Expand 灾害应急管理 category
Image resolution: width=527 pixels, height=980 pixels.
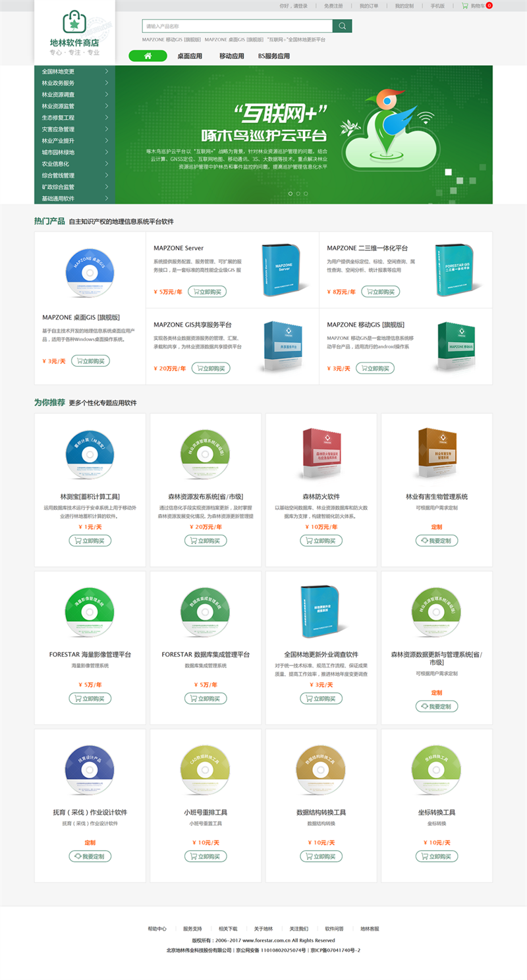(x=74, y=129)
